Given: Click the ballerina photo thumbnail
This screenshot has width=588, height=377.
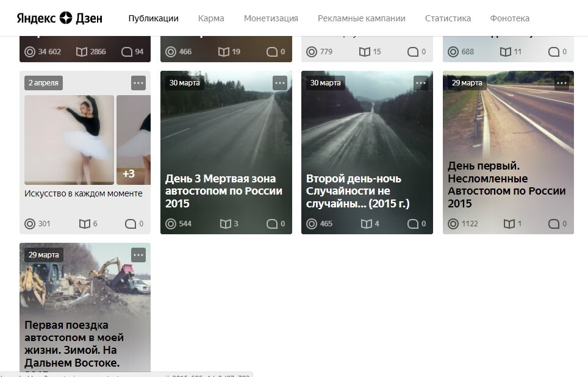Looking at the screenshot, I should tap(69, 140).
